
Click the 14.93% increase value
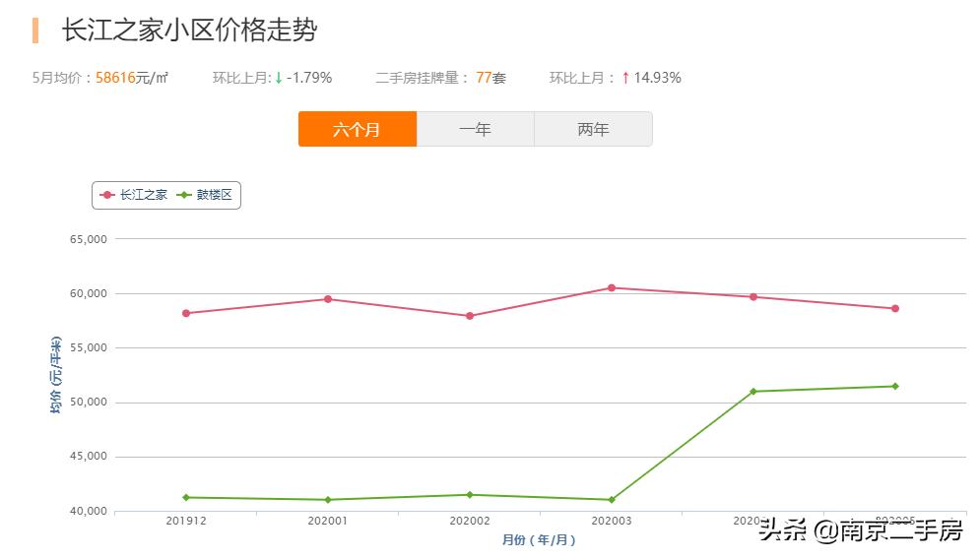point(658,78)
